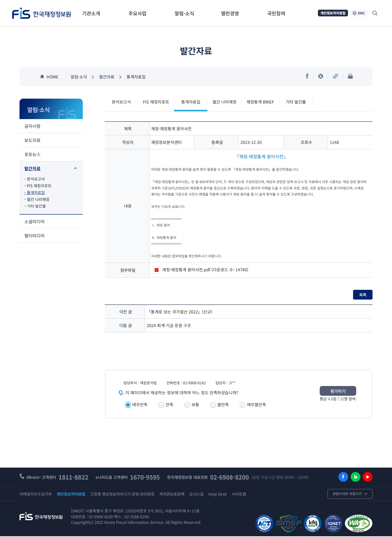Expand the 관련사이트 바로가기 dropdown

(x=350, y=494)
